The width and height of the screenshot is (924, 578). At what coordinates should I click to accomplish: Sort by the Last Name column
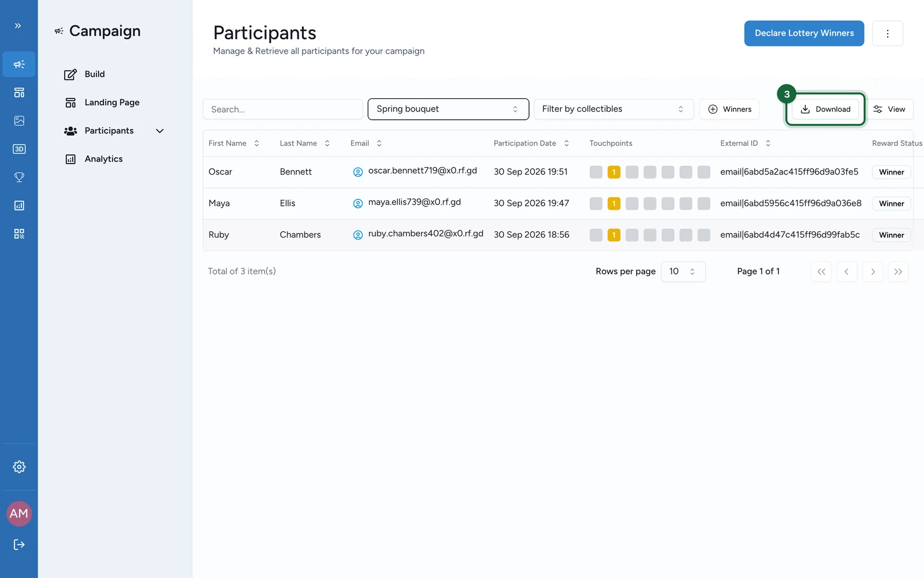point(305,143)
